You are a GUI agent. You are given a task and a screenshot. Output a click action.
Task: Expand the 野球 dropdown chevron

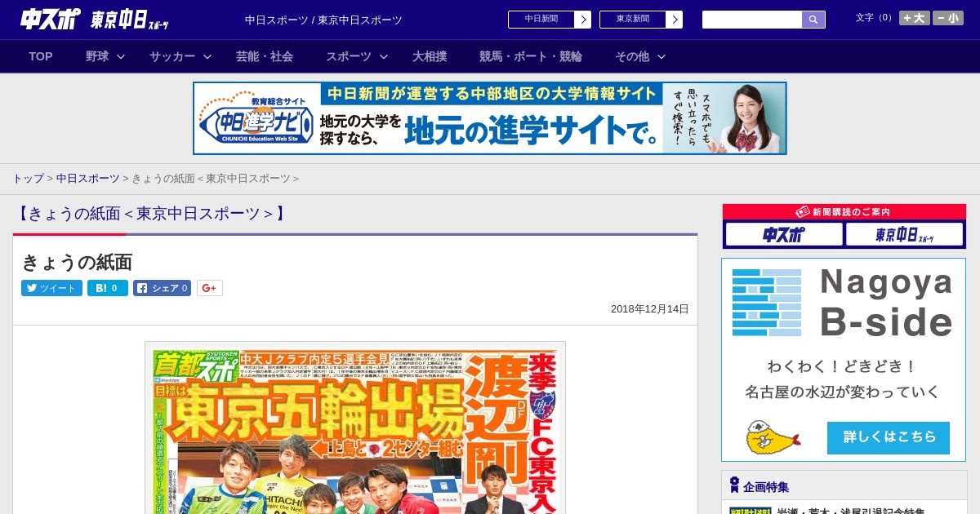[121, 56]
